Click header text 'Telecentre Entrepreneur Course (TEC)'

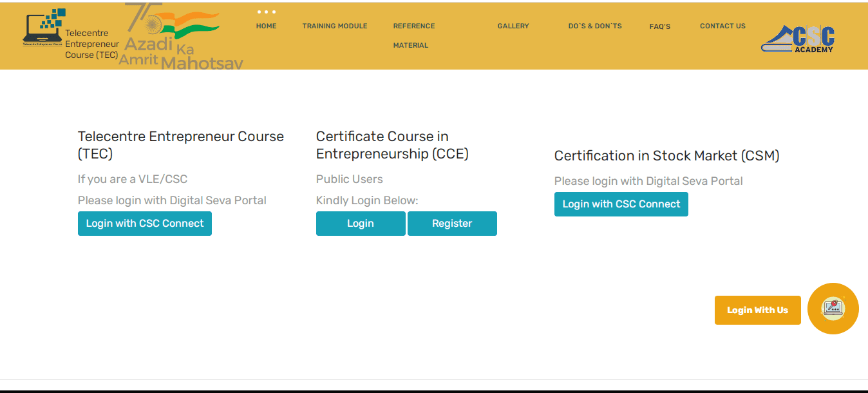click(92, 44)
